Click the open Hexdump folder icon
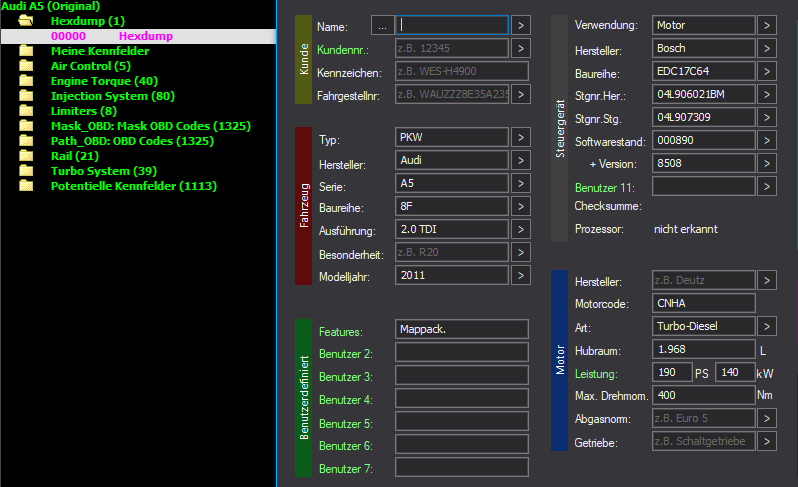The width and height of the screenshot is (798, 487). click(x=25, y=21)
